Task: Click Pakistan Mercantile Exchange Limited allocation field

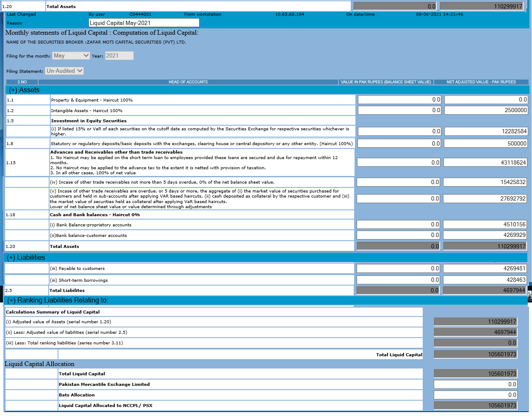Action: 475,385
